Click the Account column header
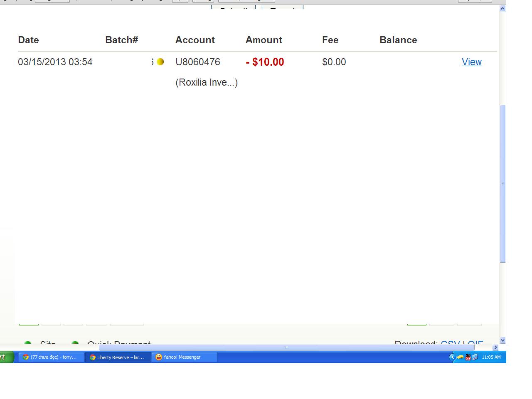The width and height of the screenshot is (532, 399). point(195,40)
